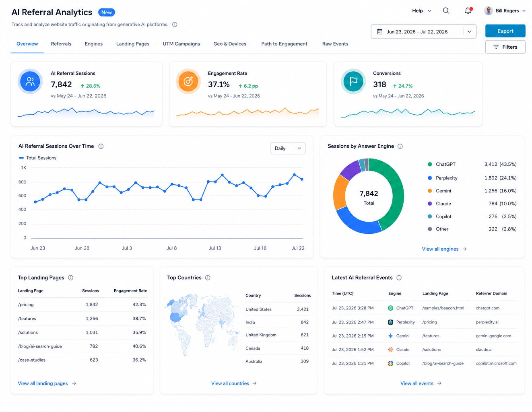Click AI Referral Sessions people icon
This screenshot has width=532, height=412.
click(x=30, y=82)
